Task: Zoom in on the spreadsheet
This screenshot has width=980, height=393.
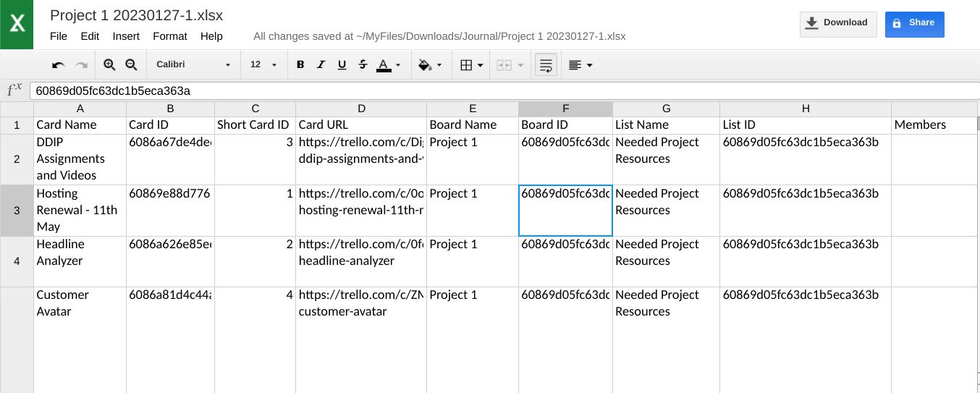Action: pos(109,64)
